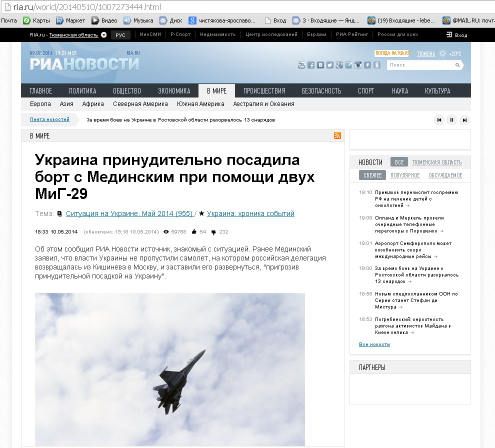This screenshot has width=495, height=448.
Task: Go to previous news ticker item
Action: pos(439,120)
